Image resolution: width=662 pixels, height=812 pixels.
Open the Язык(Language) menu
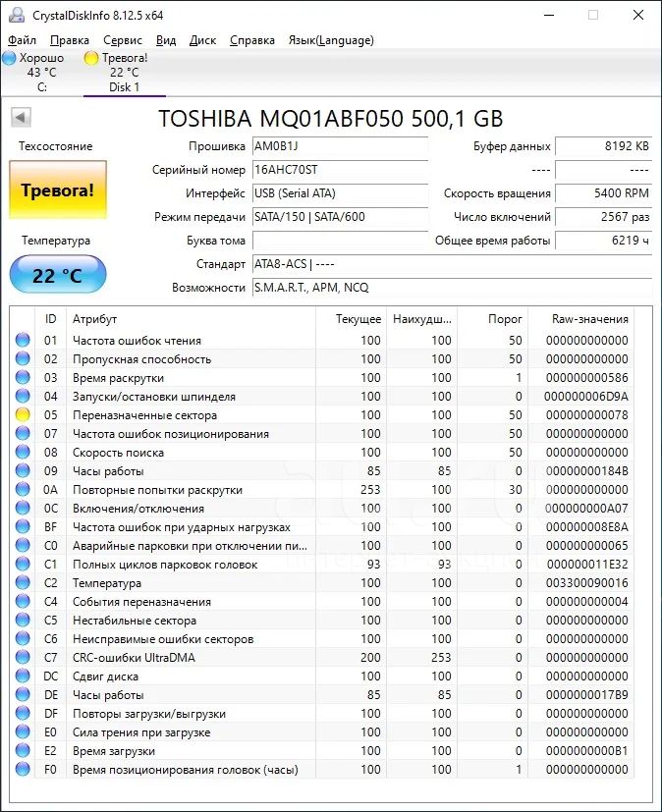pos(331,40)
